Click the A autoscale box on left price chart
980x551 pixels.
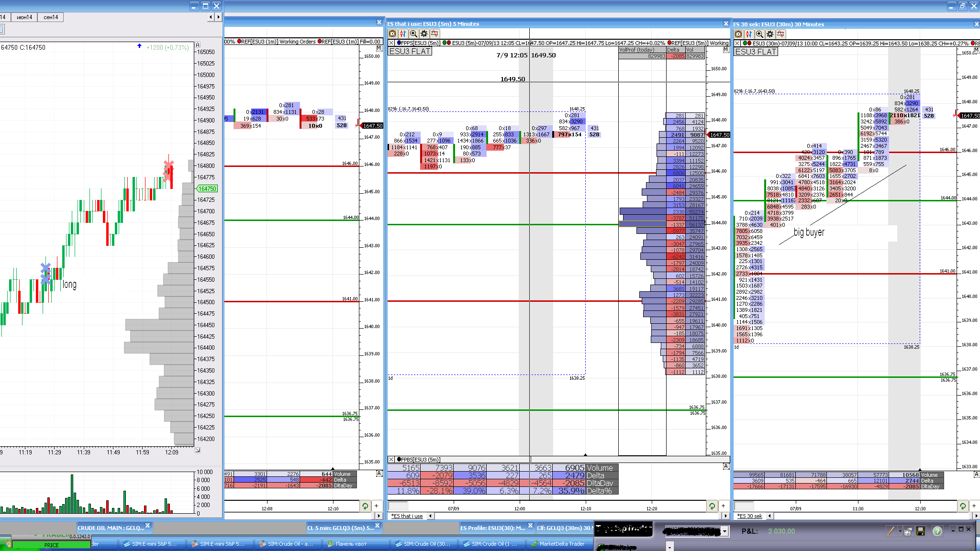pos(198,44)
